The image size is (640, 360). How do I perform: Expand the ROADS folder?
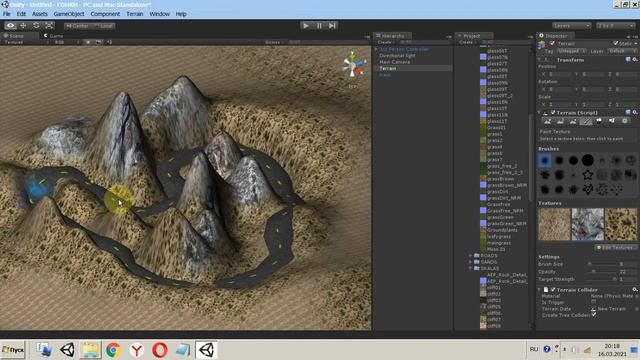click(x=470, y=256)
